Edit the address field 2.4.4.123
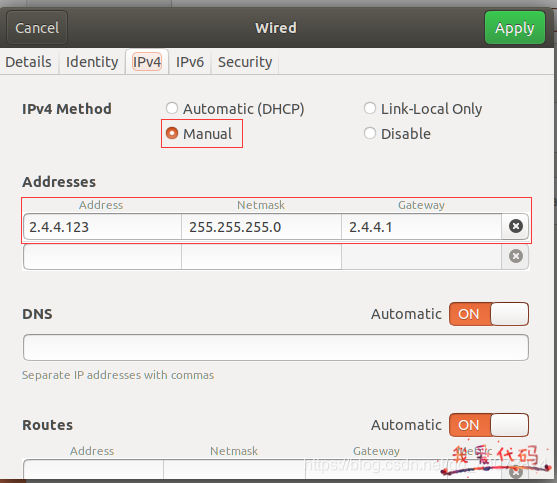The image size is (557, 483). pyautogui.click(x=102, y=227)
